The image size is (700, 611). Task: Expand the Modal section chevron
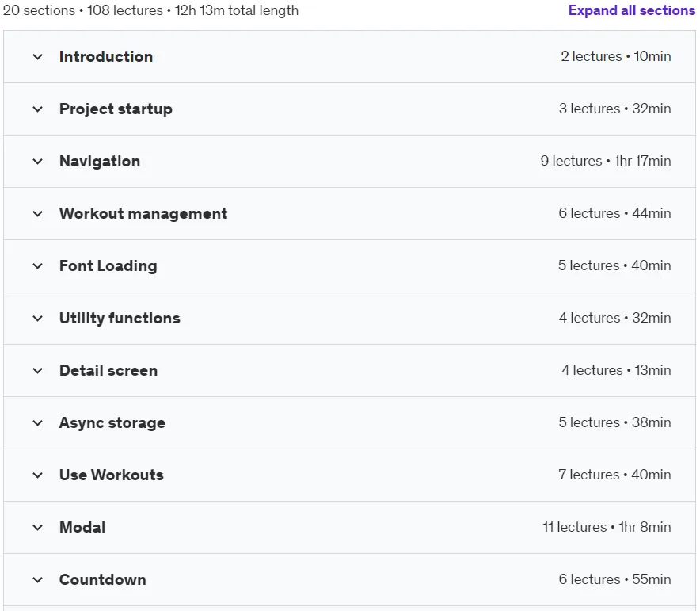(38, 527)
